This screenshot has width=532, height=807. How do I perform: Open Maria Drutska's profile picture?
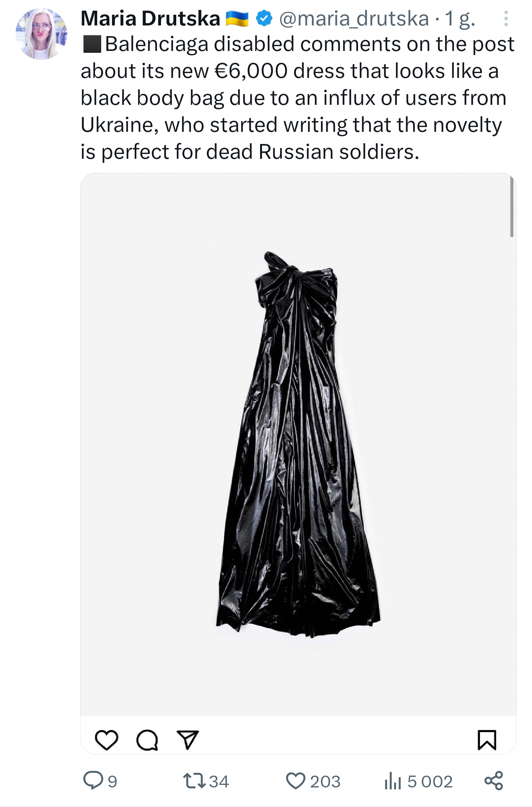tap(41, 34)
